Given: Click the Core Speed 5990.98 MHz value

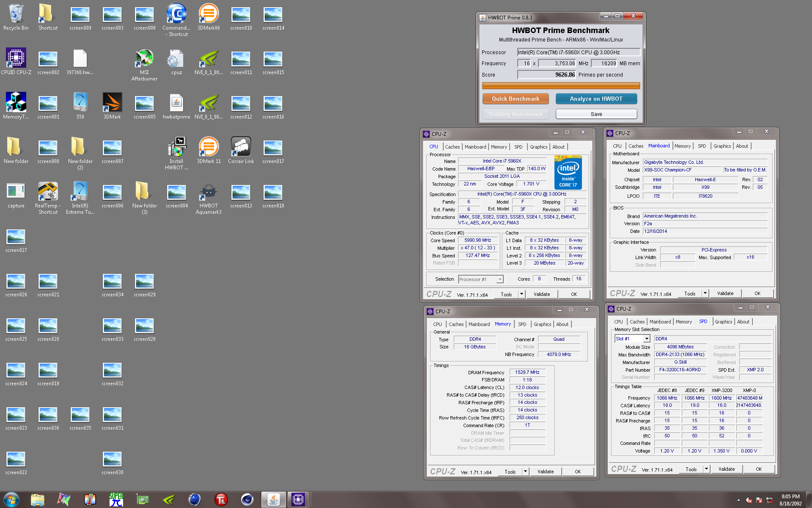Looking at the screenshot, I should [478, 240].
